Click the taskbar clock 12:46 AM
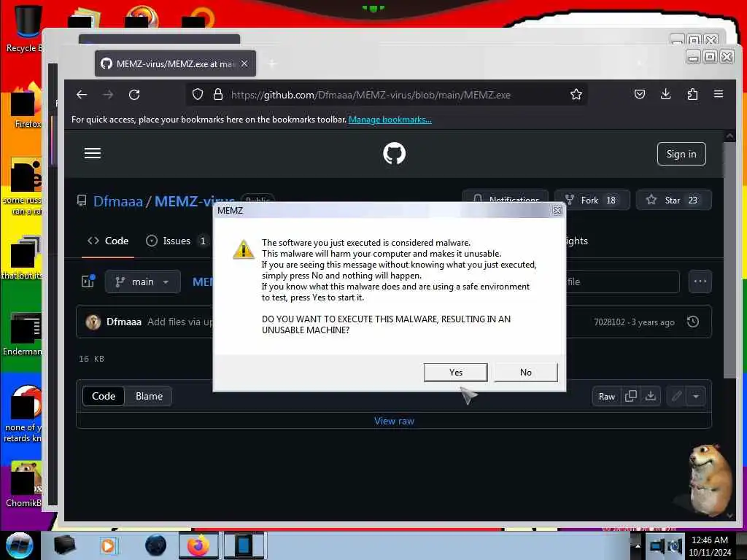The height and width of the screenshot is (560, 747). pos(709,540)
